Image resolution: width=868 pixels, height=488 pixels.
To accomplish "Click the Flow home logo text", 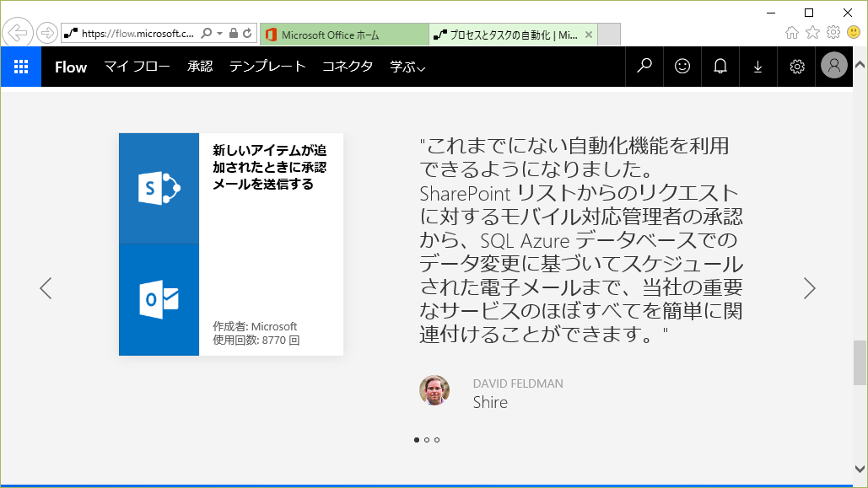I will click(x=71, y=67).
